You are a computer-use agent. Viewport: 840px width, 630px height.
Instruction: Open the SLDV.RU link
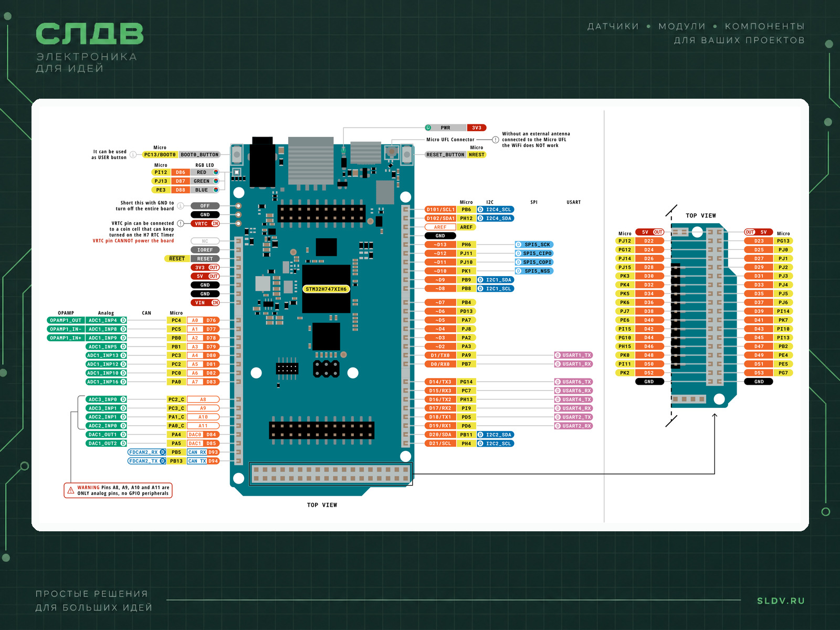pos(781,601)
